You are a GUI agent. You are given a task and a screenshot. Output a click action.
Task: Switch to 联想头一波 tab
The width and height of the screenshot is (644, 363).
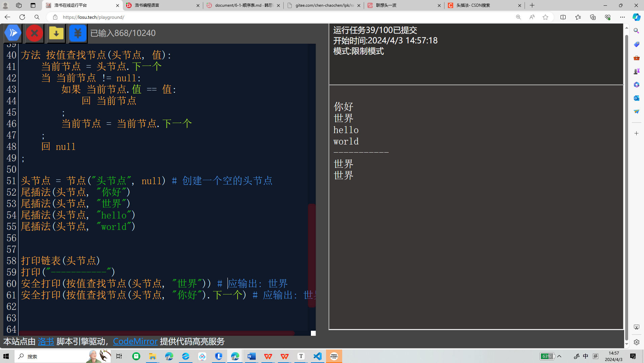click(x=404, y=5)
